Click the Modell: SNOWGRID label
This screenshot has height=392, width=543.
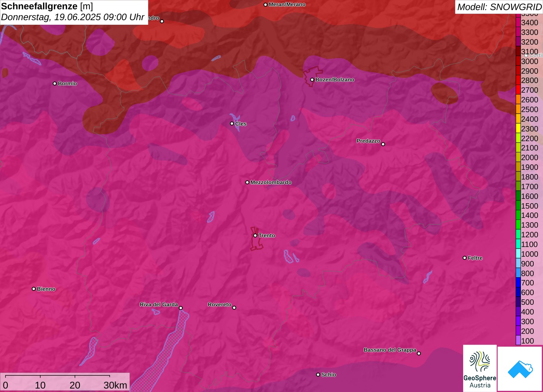499,7
